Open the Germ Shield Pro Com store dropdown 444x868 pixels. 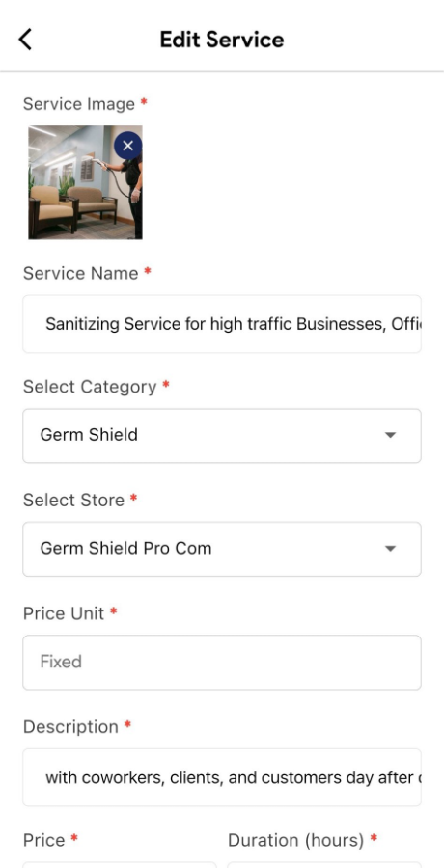(222, 549)
